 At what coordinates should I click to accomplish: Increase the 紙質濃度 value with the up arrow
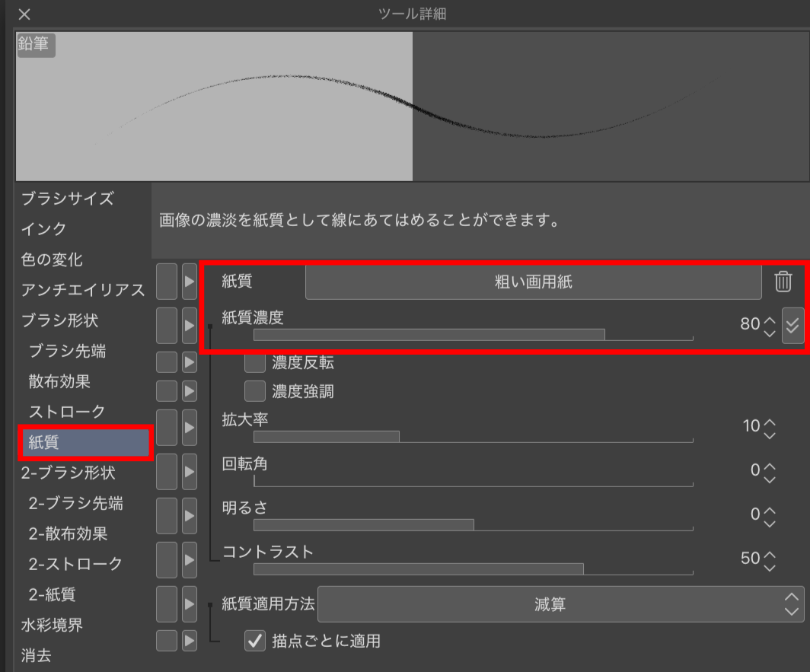point(770,320)
